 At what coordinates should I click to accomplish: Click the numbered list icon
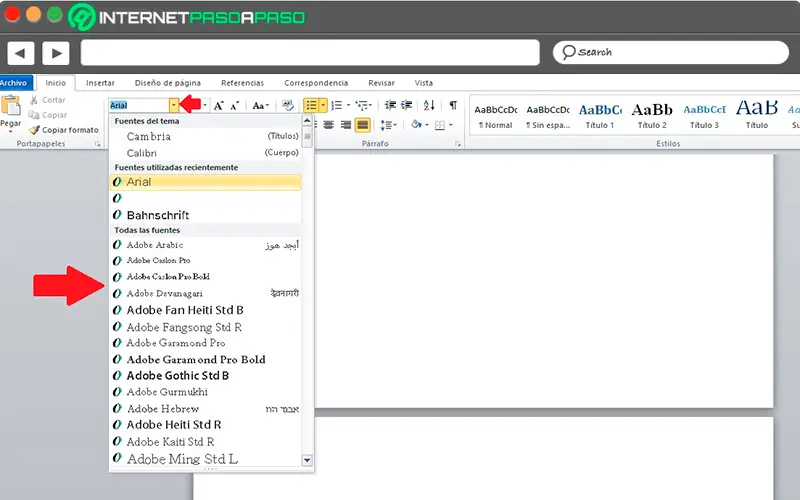337,105
